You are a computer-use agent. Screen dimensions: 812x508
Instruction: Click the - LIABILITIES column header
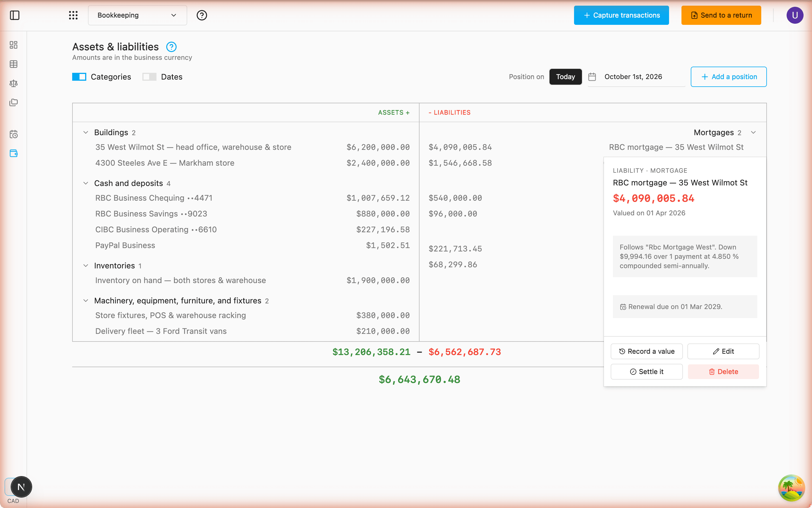pyautogui.click(x=449, y=113)
